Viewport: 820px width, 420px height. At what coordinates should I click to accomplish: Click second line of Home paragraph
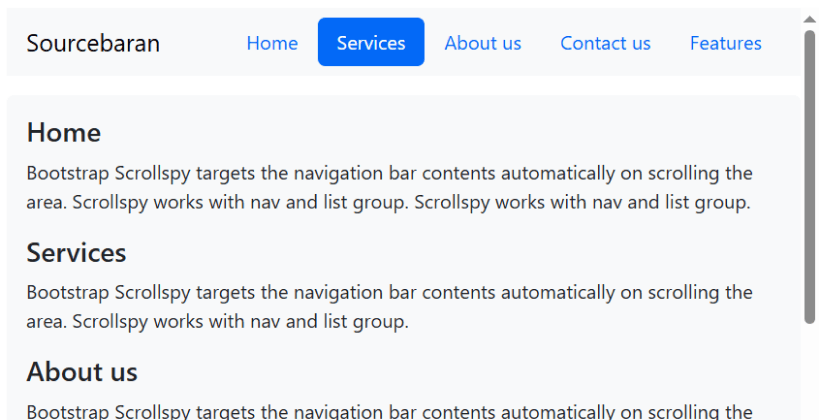pyautogui.click(x=388, y=203)
